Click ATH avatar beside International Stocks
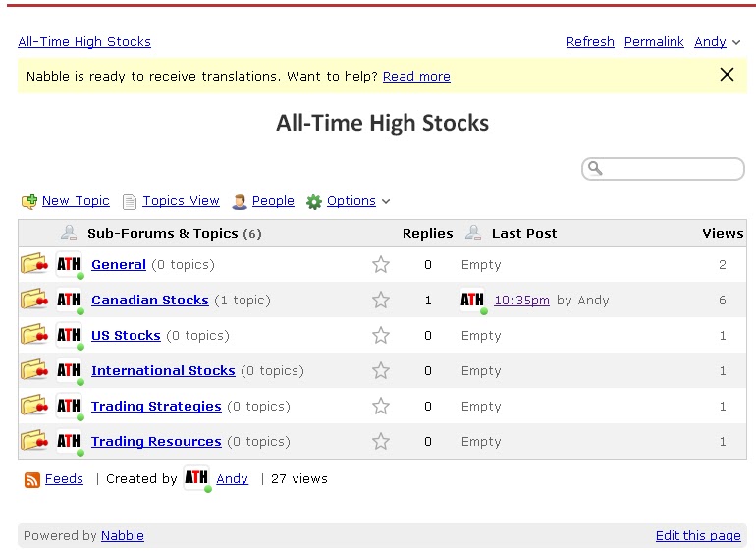This screenshot has height=551, width=756. point(69,370)
